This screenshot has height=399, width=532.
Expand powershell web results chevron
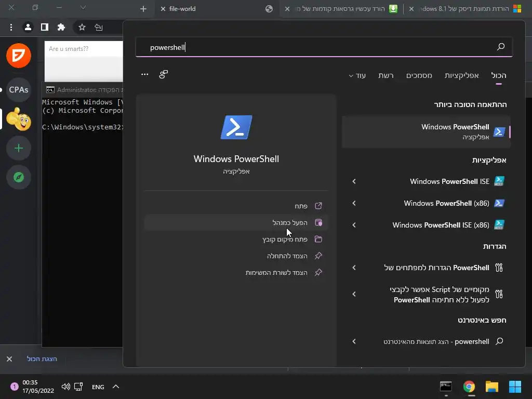click(354, 341)
